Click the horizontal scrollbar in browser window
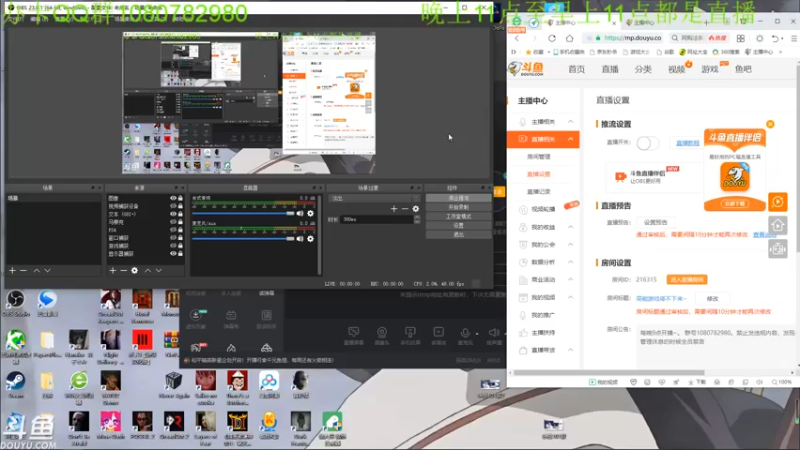Viewport: 800px width, 450px height. [609, 372]
